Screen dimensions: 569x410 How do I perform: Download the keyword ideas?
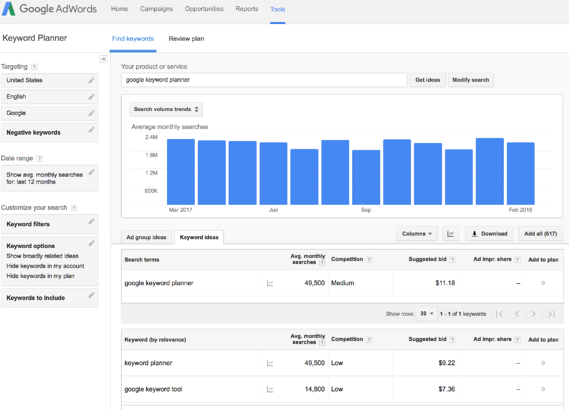489,234
